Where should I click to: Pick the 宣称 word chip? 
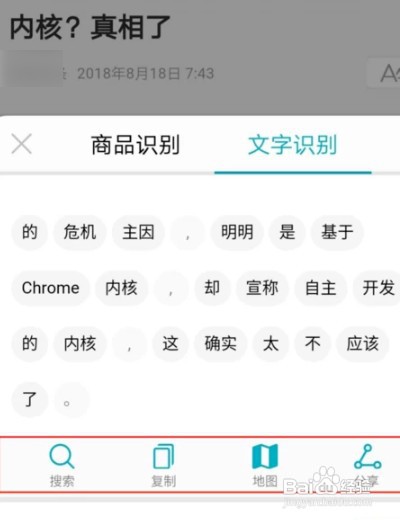pyautogui.click(x=262, y=288)
